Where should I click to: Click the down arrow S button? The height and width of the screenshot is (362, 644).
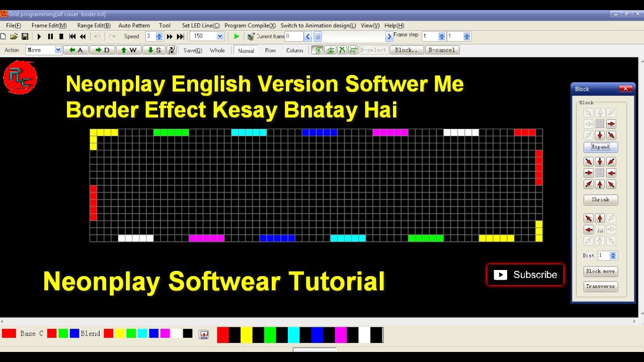155,50
